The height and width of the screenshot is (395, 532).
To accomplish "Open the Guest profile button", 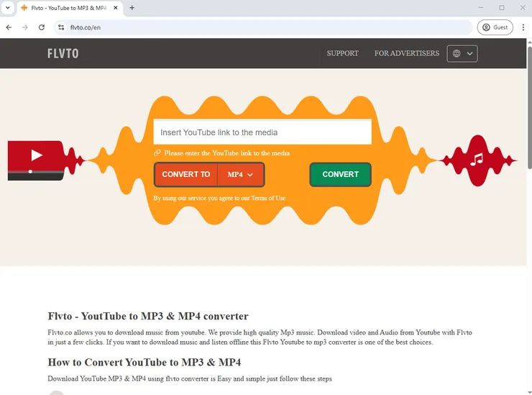I will tap(495, 27).
